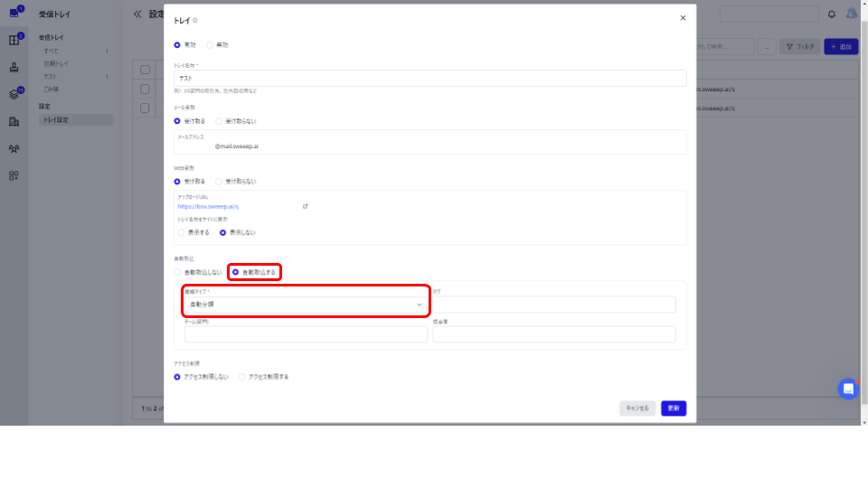Viewport: 868px width, 488px height.
Task: Open the タグ selection field
Action: point(553,305)
